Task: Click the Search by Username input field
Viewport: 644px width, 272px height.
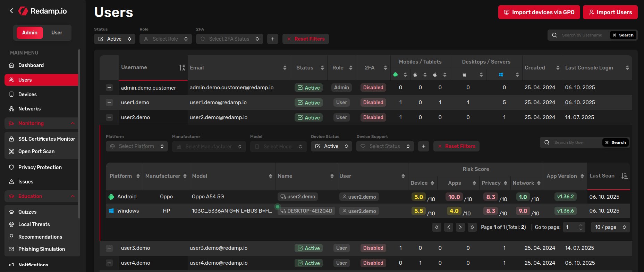Action: tap(582, 35)
